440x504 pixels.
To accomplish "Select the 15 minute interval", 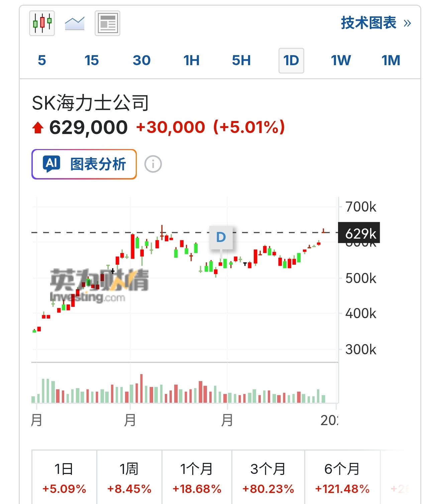I will pos(92,60).
